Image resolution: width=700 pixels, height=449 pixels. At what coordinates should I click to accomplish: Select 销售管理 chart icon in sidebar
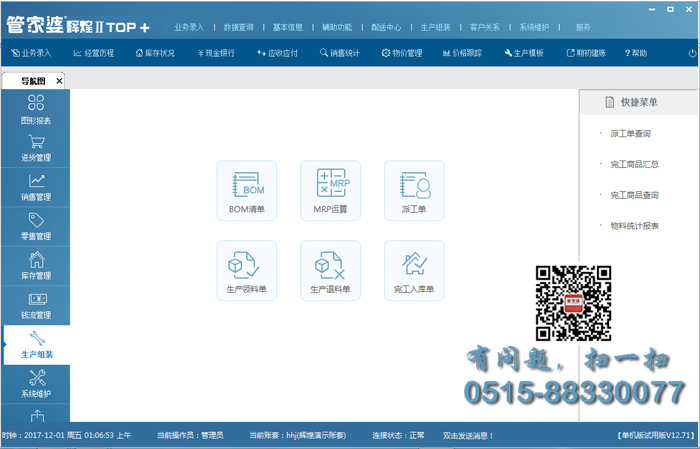click(36, 187)
